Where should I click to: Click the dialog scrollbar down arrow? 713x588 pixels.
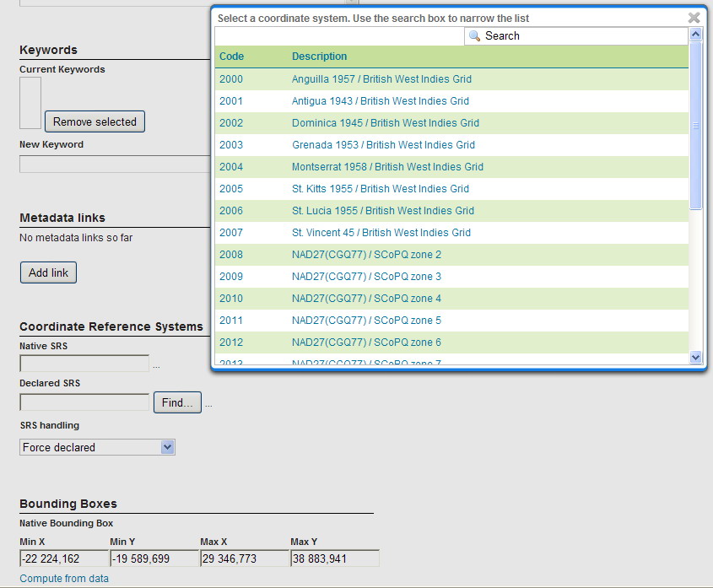coord(695,357)
